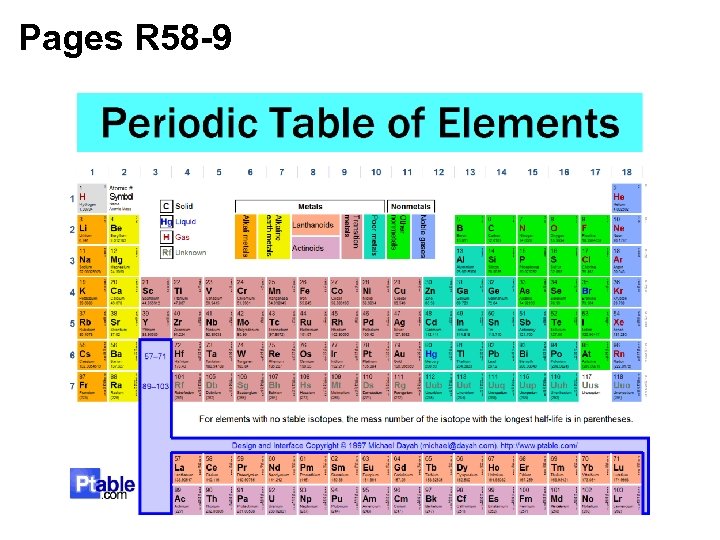This screenshot has height=540, width=720.
Task: Click the Neon (Ne) element cell
Action: (x=626, y=229)
